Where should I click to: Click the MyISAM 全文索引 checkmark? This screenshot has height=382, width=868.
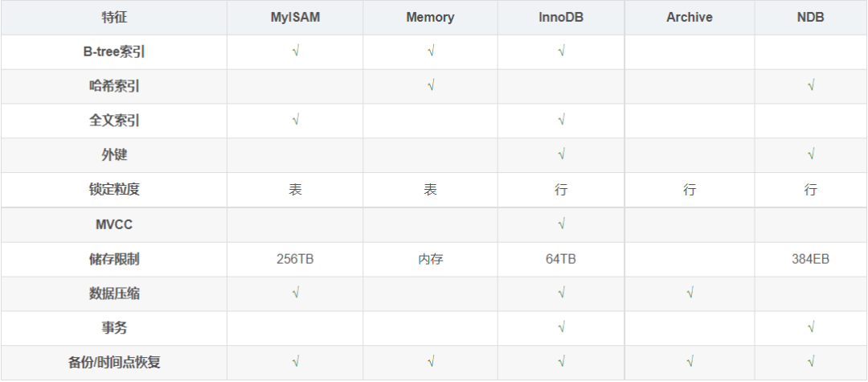tap(296, 121)
